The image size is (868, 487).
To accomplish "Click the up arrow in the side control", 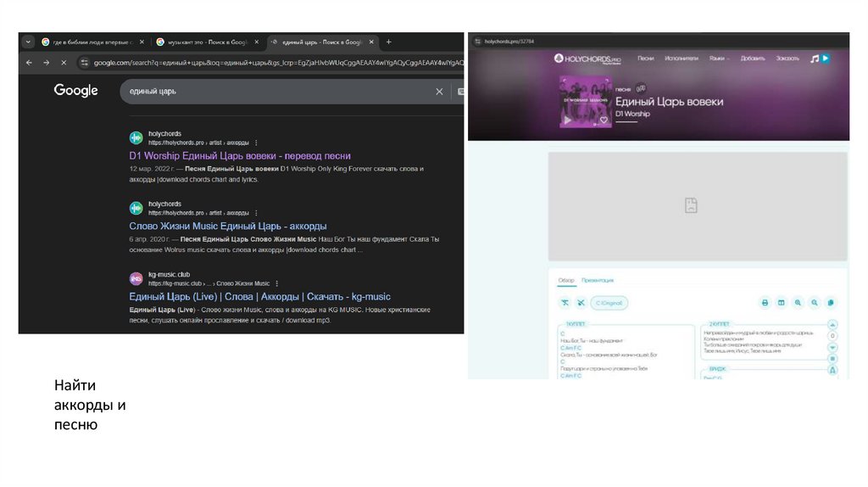I will coord(832,325).
